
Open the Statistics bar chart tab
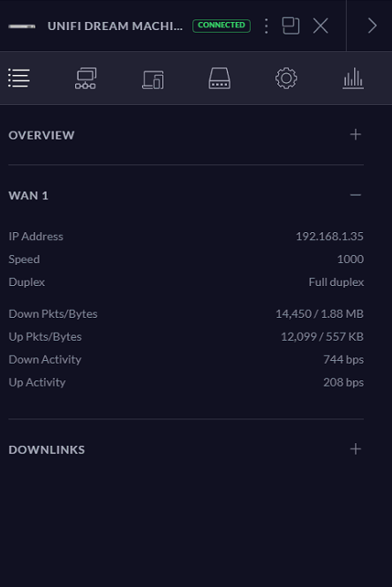tap(353, 79)
